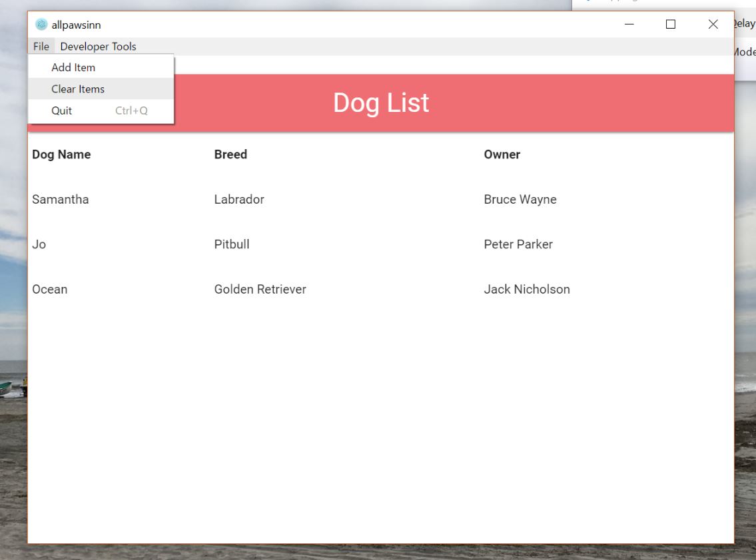Select the dog named Samantha
Image resolution: width=756 pixels, height=560 pixels.
[60, 200]
